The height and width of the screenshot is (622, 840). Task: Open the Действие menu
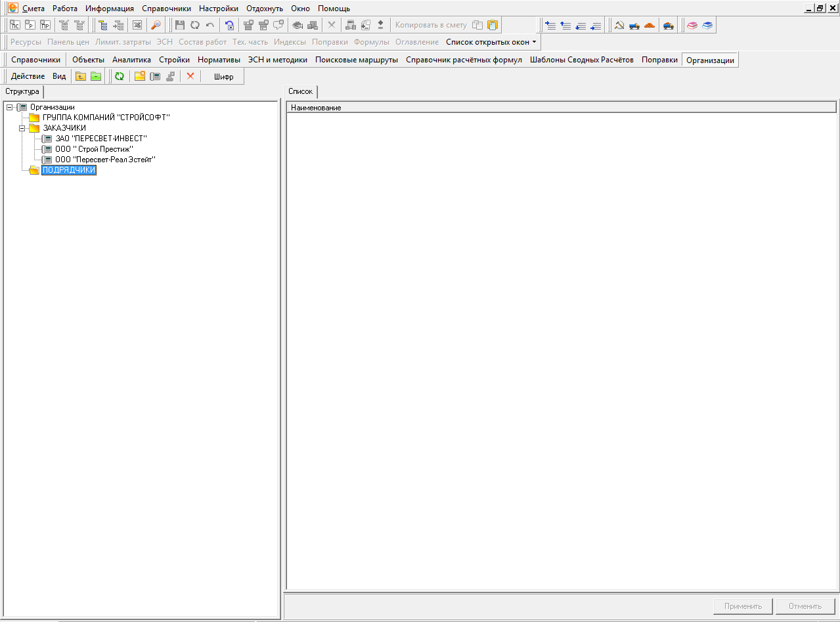click(28, 76)
